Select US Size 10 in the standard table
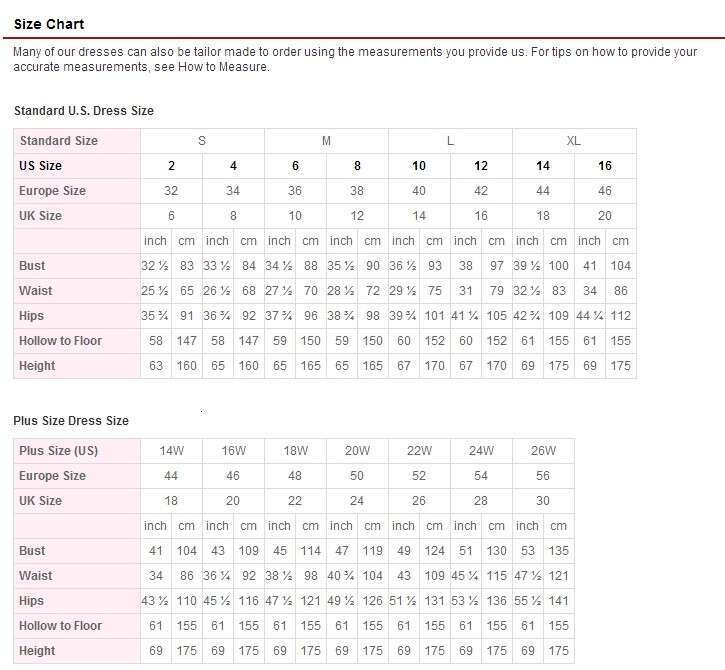The image size is (725, 670). coord(419,166)
